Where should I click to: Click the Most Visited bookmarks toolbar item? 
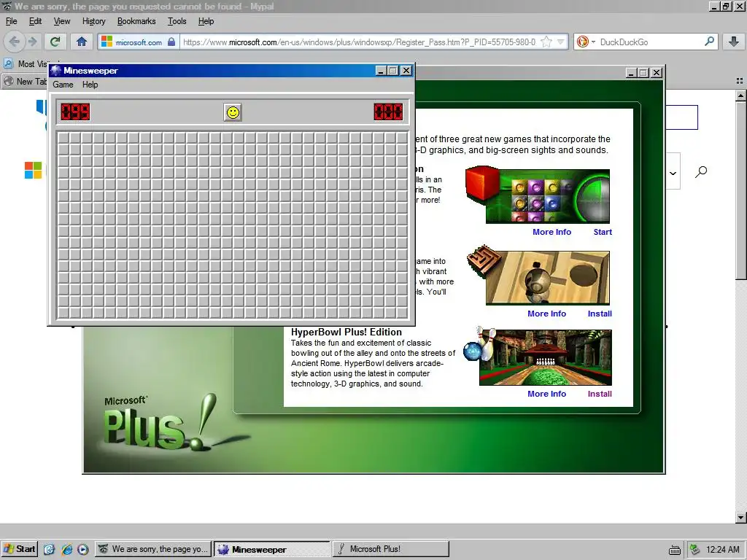pyautogui.click(x=26, y=64)
